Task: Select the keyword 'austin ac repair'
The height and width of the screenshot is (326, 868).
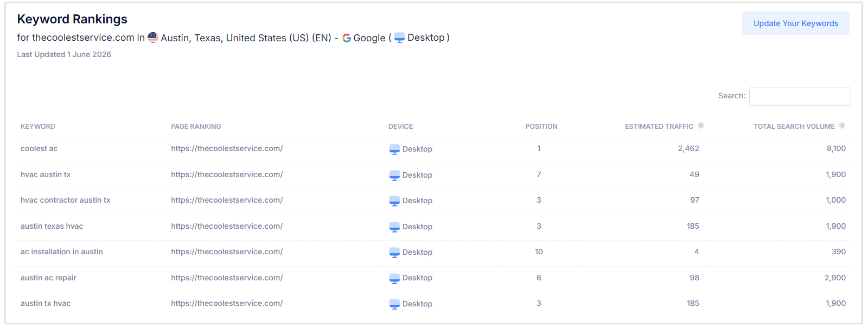Action: 48,278
